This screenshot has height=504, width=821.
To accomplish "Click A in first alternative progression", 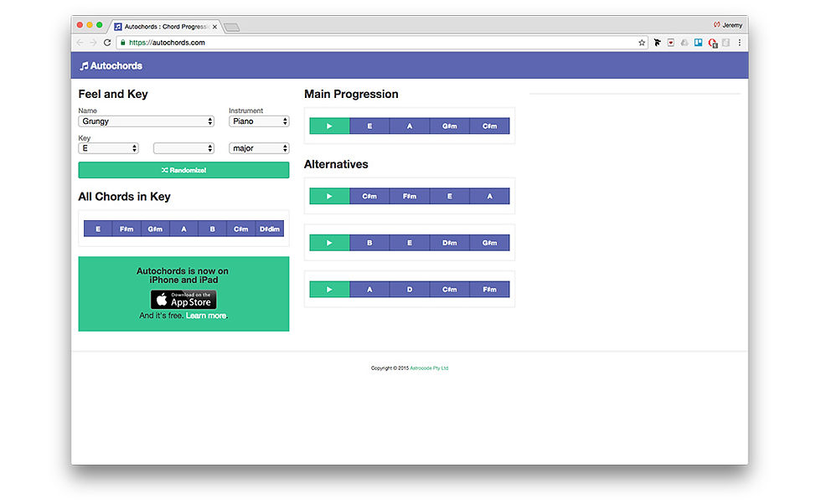I will (x=489, y=196).
